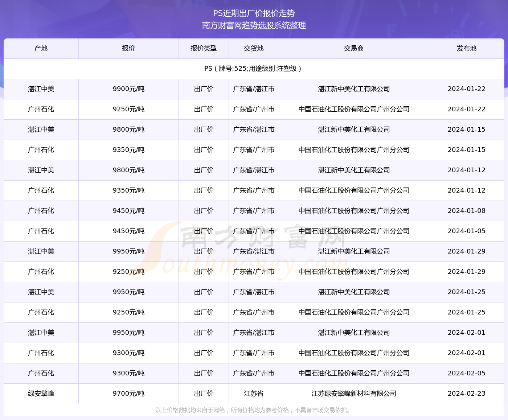
Task: Click 9300元/吨 in the 2024-02-05 row
Action: click(128, 373)
